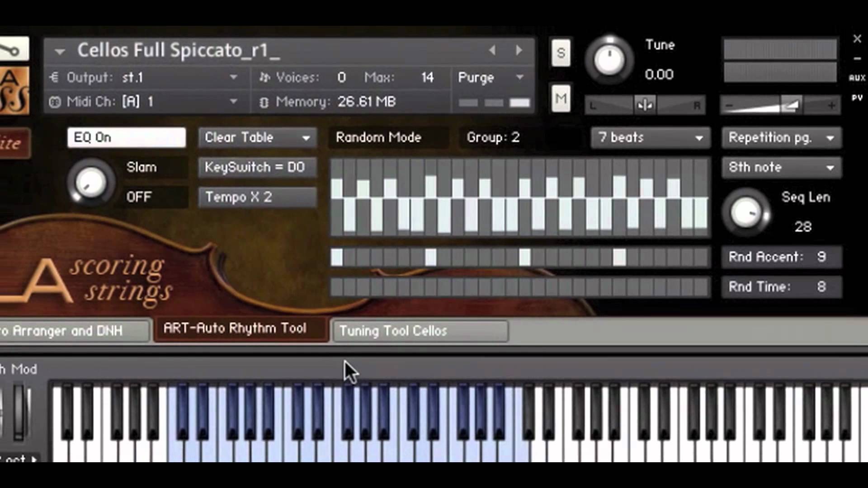Click the memory/disk icon indicator

click(264, 101)
